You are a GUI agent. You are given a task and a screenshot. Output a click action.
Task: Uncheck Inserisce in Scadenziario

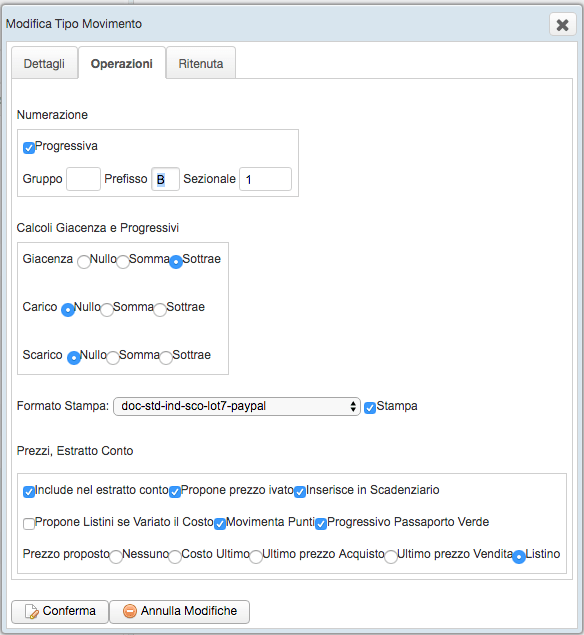[x=300, y=492]
